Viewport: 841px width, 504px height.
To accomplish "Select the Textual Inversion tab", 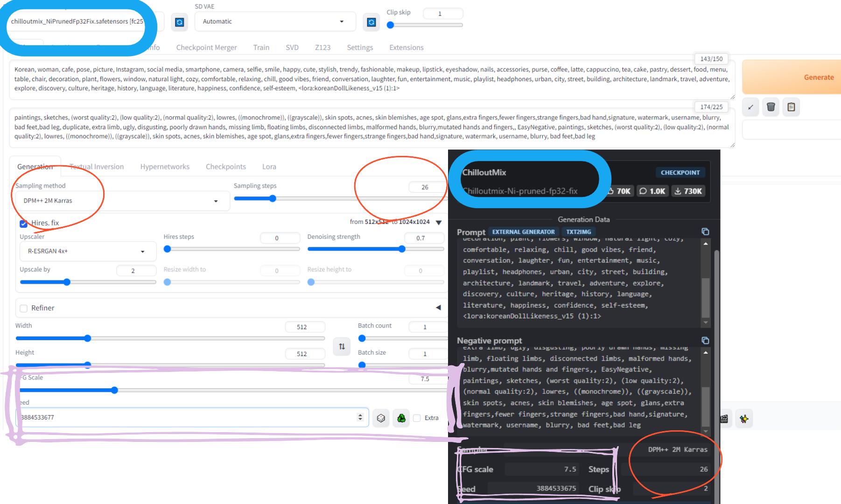I will click(x=97, y=167).
